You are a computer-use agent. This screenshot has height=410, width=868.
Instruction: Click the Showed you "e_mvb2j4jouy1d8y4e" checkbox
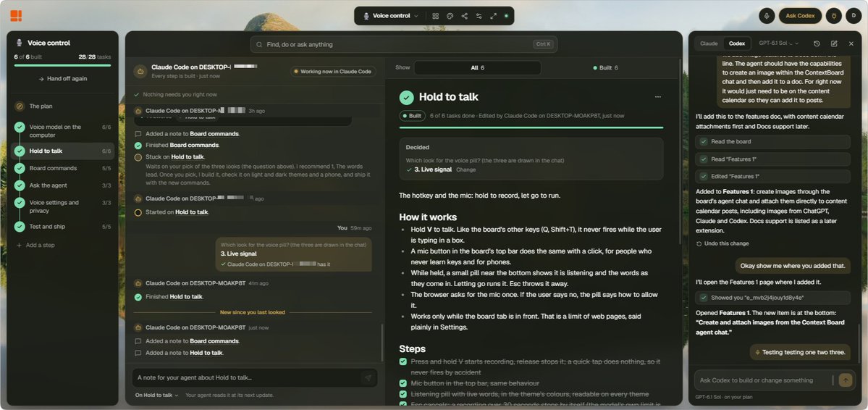704,298
